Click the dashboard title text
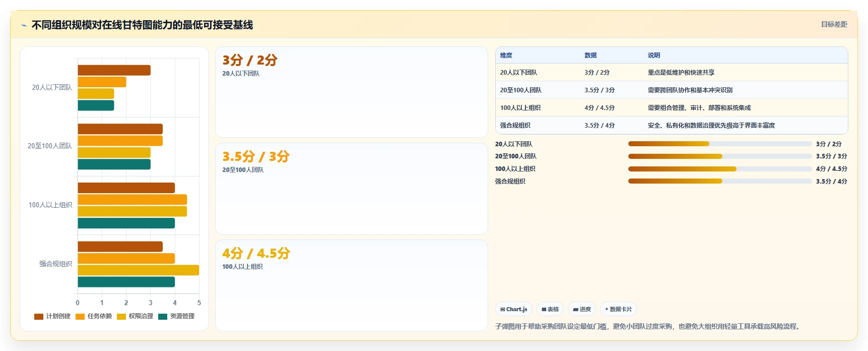 [x=143, y=25]
